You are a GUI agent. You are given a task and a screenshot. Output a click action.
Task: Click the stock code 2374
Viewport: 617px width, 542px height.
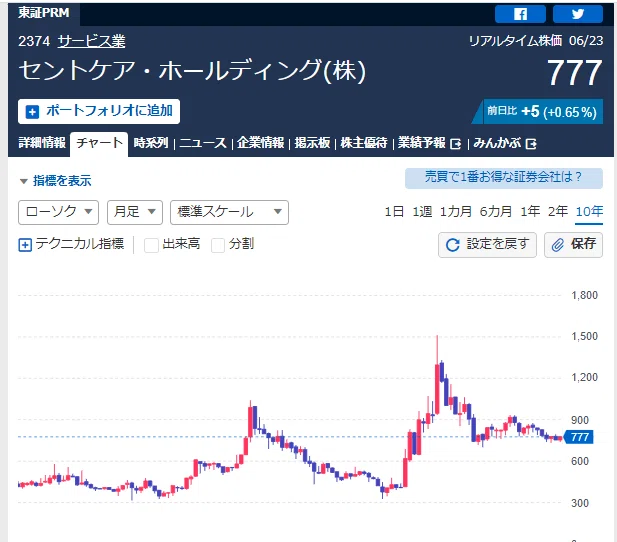[34, 41]
